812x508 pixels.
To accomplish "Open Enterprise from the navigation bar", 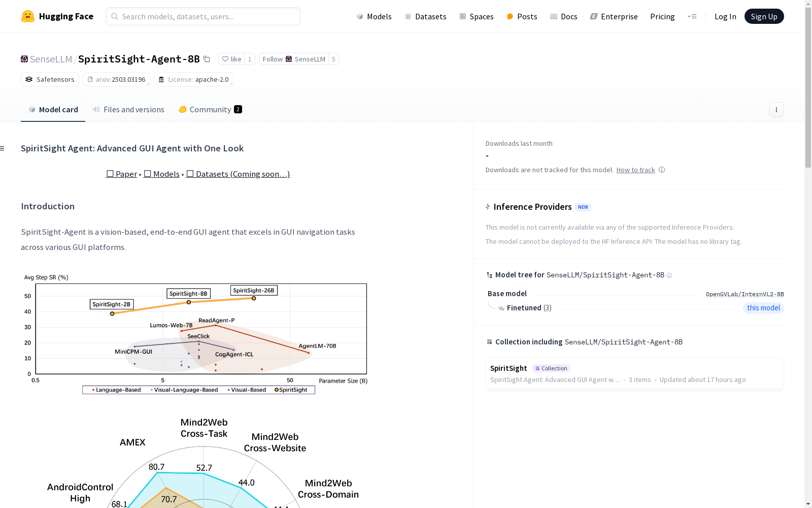I will coord(614,16).
